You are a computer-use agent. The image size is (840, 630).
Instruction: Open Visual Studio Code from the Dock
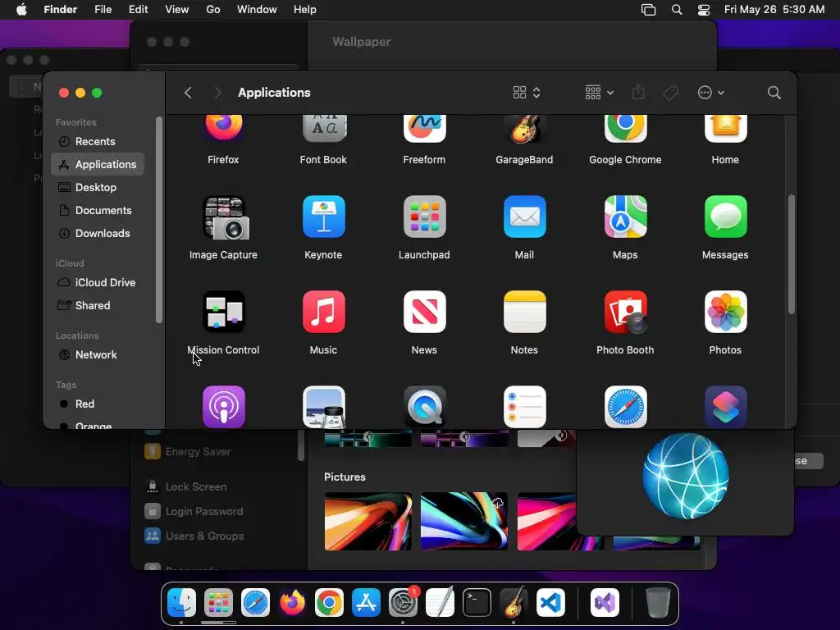(x=550, y=602)
